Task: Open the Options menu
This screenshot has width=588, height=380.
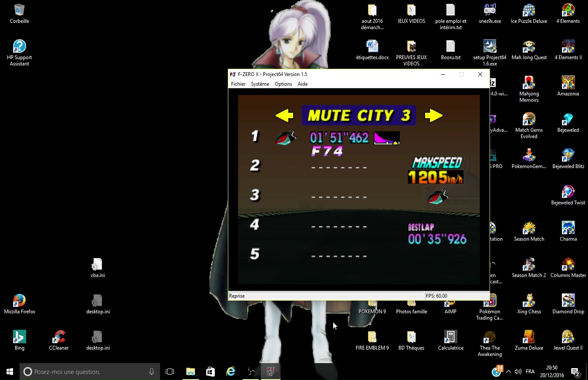Action: 283,84
